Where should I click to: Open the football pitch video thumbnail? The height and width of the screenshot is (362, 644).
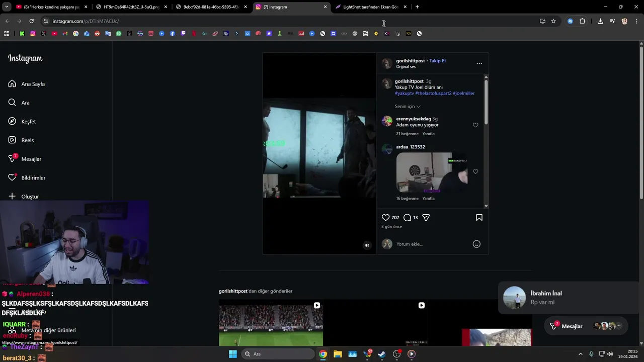coord(271,323)
